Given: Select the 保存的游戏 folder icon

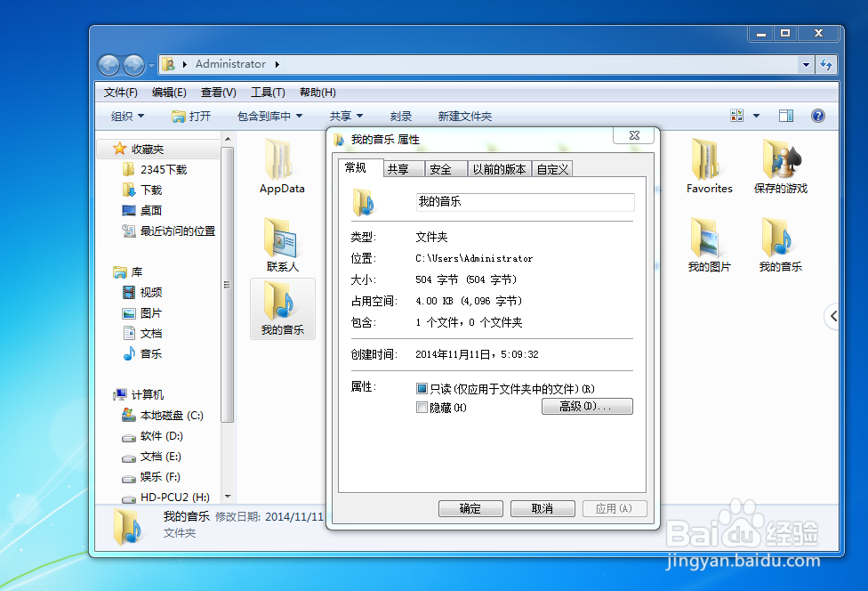Looking at the screenshot, I should point(781,166).
